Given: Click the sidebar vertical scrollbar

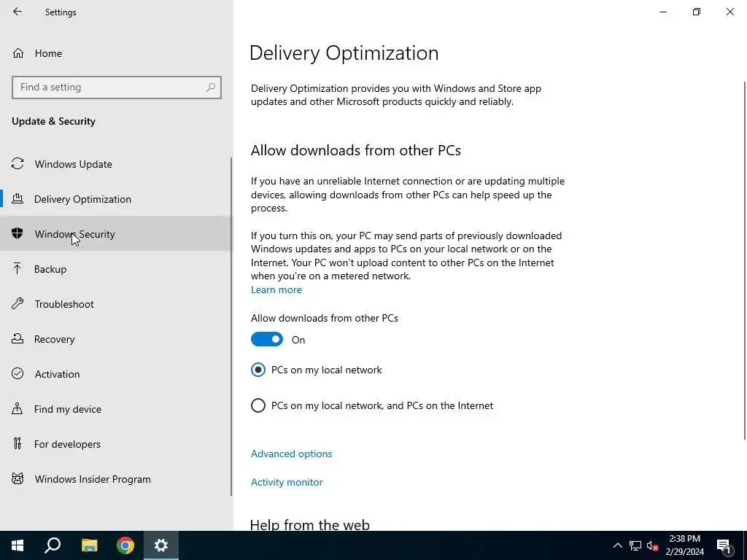Looking at the screenshot, I should [x=231, y=327].
